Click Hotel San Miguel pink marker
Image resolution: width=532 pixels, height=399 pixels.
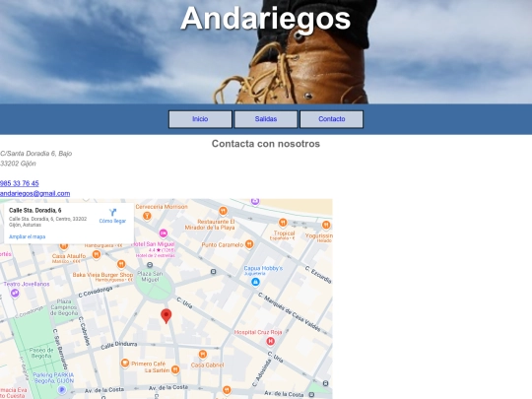[164, 233]
